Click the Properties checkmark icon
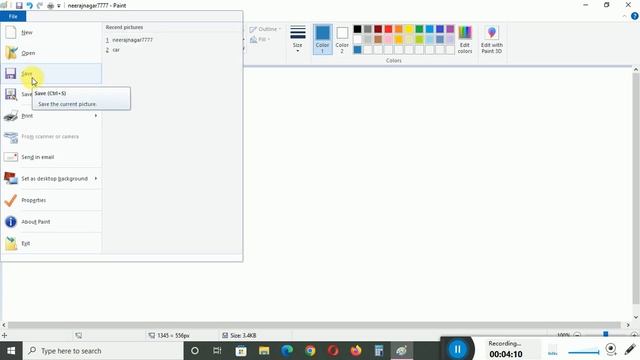The width and height of the screenshot is (640, 360). coord(11,200)
